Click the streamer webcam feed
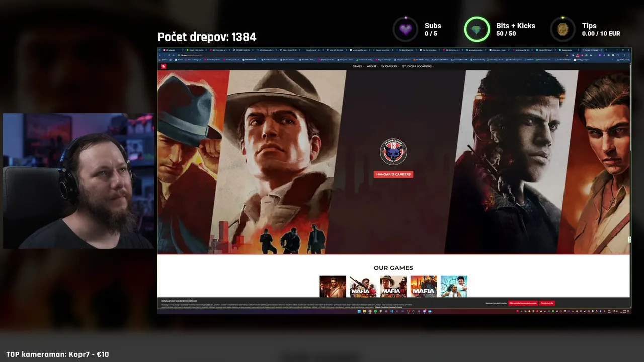 coord(78,181)
